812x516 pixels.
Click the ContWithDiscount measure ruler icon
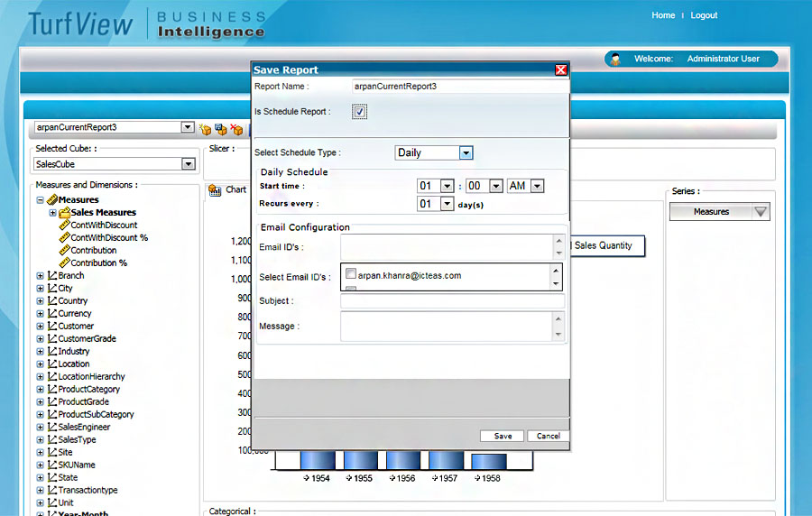tap(64, 225)
